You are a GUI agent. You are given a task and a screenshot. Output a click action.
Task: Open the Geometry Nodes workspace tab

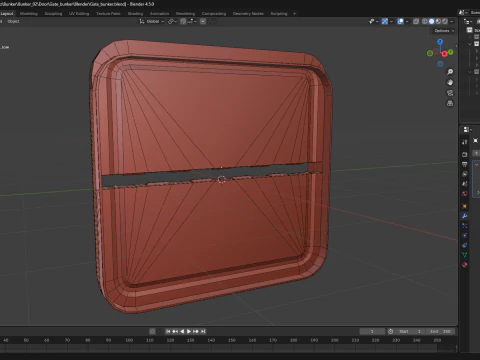click(x=248, y=14)
